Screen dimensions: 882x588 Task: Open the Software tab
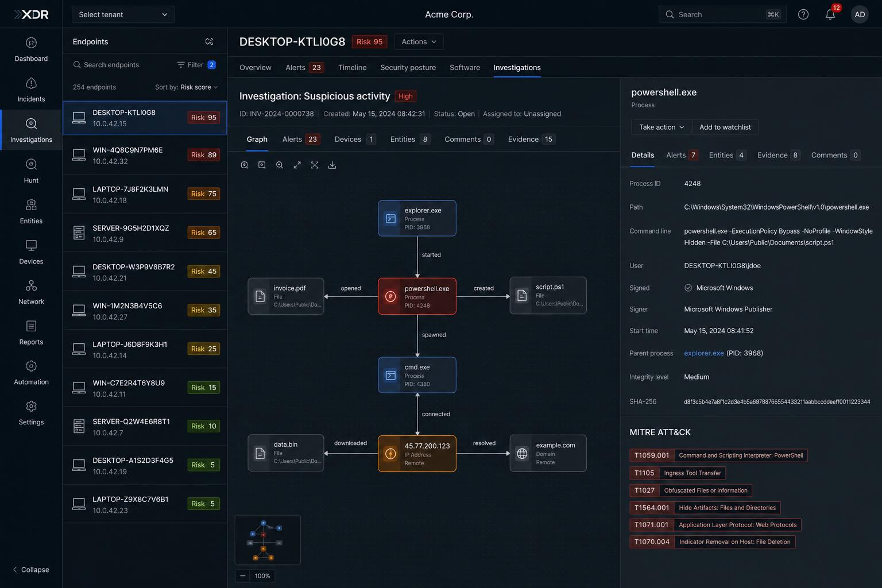point(465,67)
